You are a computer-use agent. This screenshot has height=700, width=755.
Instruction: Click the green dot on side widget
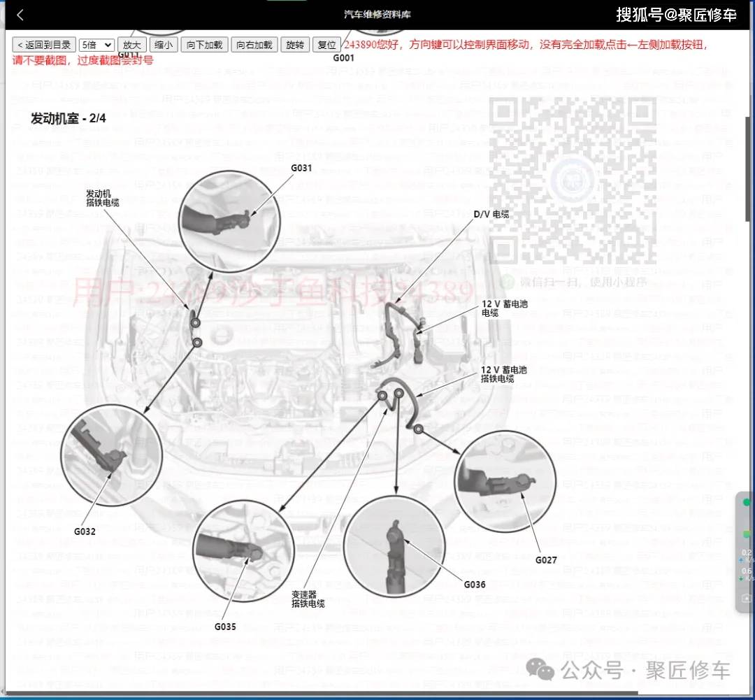(x=747, y=503)
